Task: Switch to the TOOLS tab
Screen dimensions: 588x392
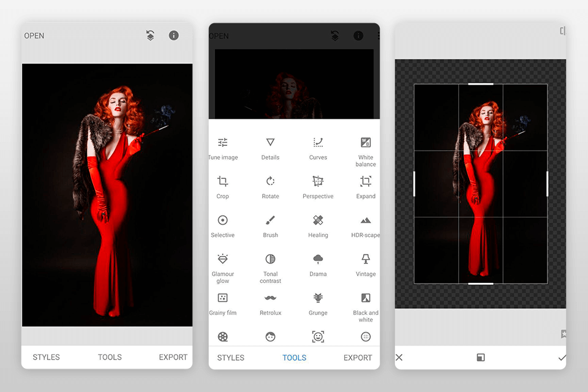Action: [x=294, y=358]
